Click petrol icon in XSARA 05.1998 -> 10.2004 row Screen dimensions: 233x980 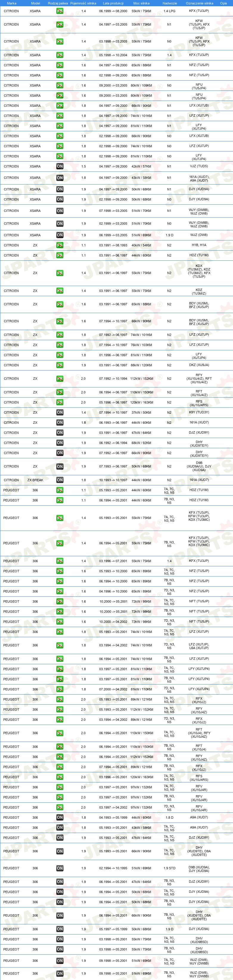point(60,55)
